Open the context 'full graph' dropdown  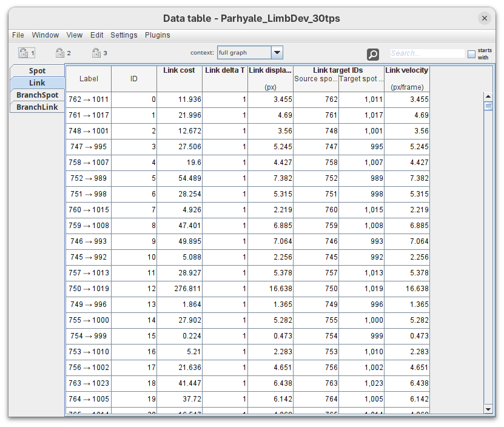[x=244, y=53]
